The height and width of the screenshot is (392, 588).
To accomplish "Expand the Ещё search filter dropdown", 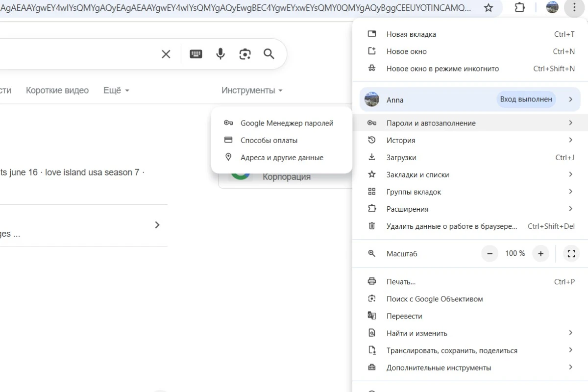I will (116, 90).
